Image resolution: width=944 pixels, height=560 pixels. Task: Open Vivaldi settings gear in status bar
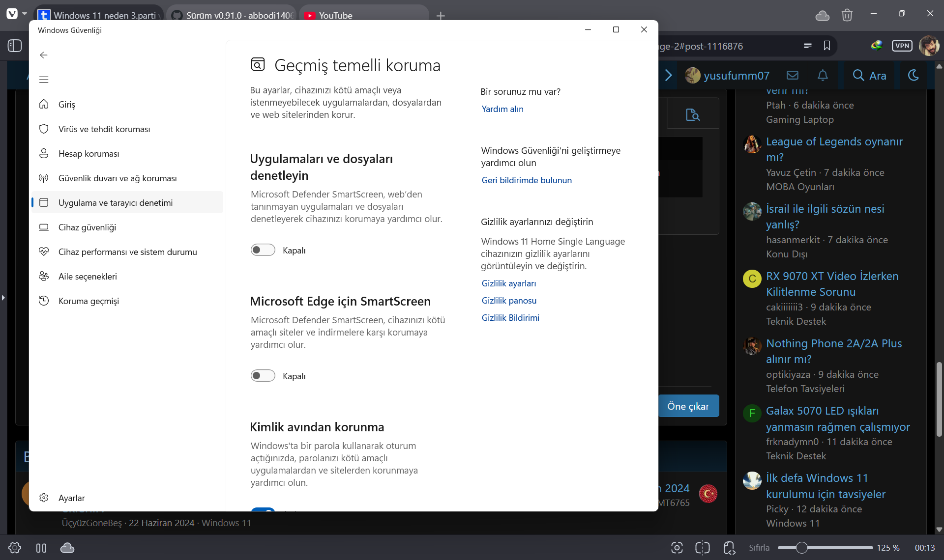point(15,548)
